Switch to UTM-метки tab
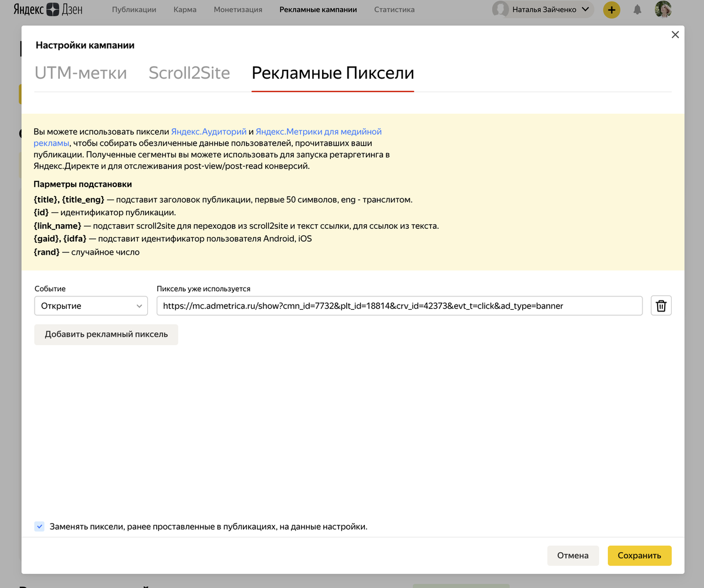704x588 pixels. tap(81, 73)
